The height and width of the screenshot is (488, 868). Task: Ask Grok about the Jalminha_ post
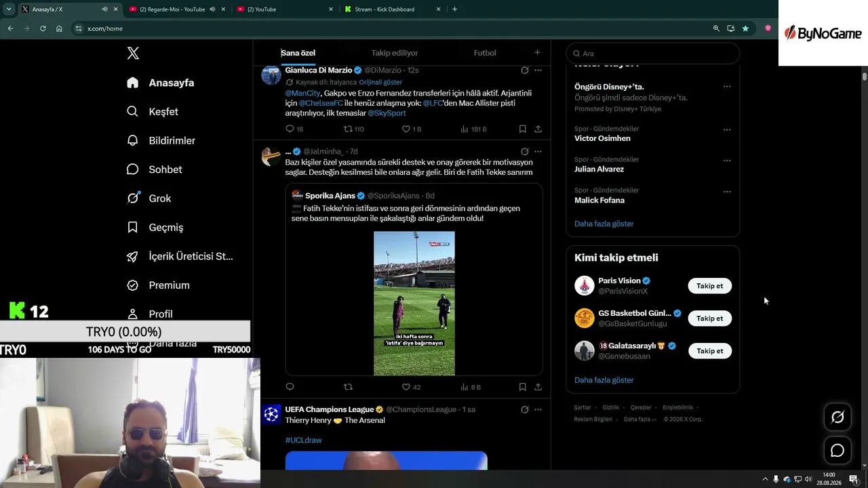tap(524, 152)
